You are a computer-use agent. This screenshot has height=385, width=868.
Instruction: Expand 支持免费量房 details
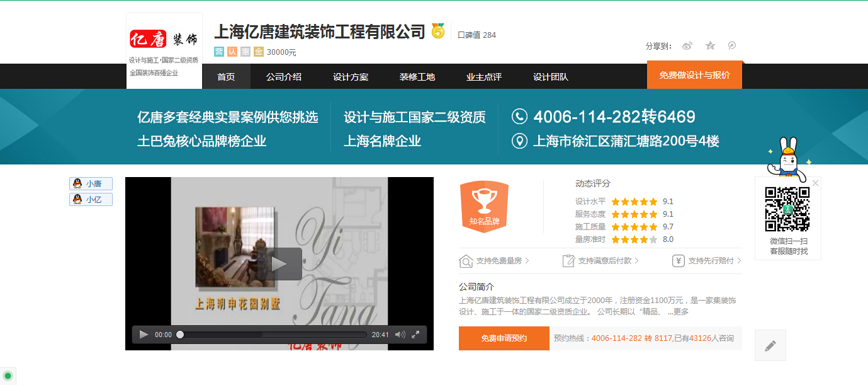tap(494, 261)
